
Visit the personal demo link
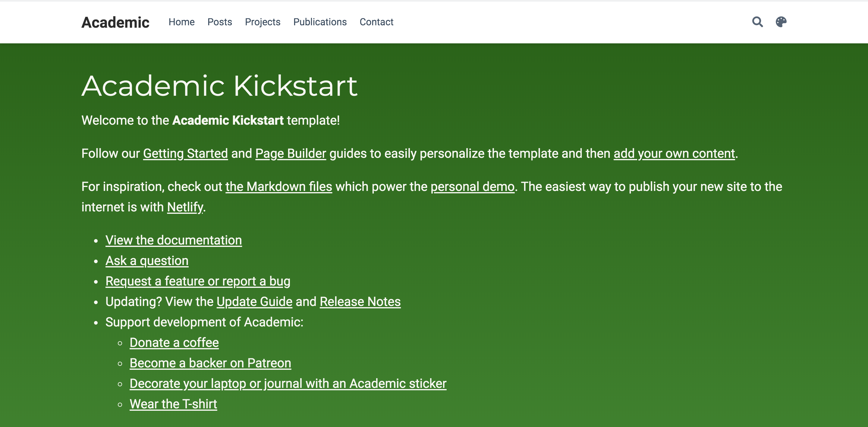[472, 187]
